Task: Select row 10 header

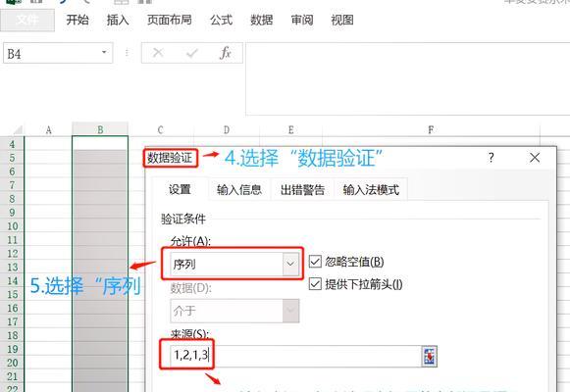Action: (x=12, y=226)
